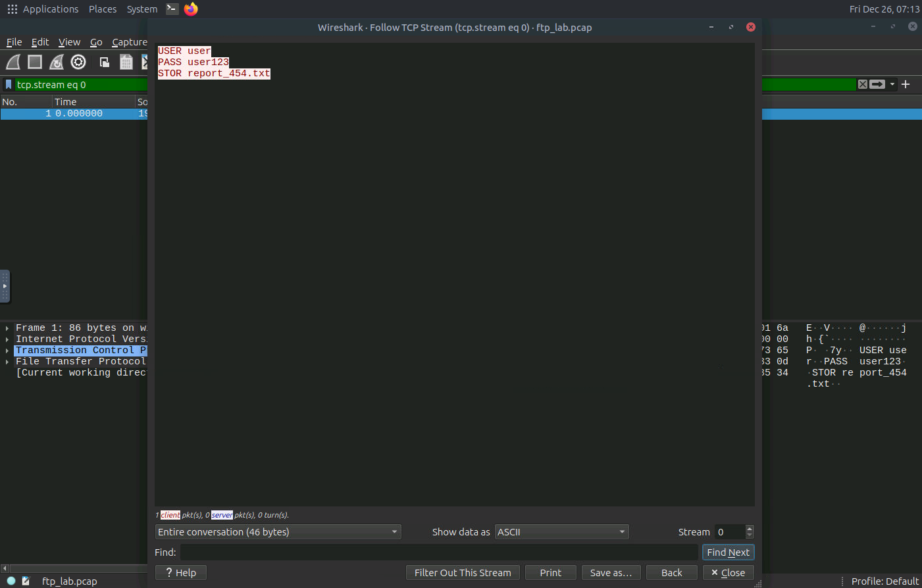Expand the Transmission Control Protocol row
The image size is (922, 588).
point(7,350)
